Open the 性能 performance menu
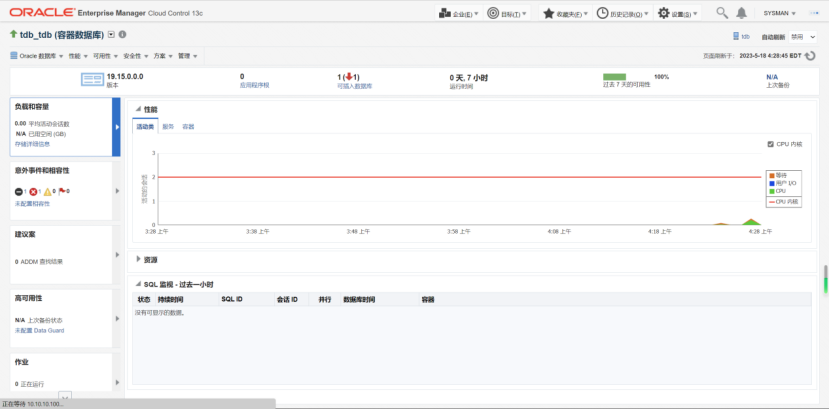The width and height of the screenshot is (830, 409). 78,56
